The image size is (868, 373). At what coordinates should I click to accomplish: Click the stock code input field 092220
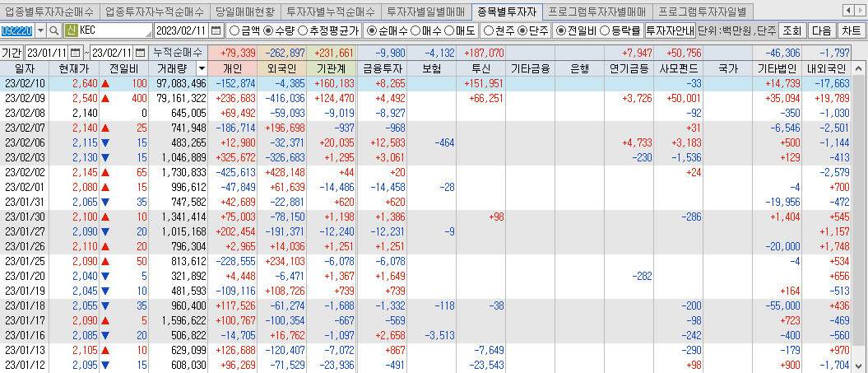click(17, 30)
